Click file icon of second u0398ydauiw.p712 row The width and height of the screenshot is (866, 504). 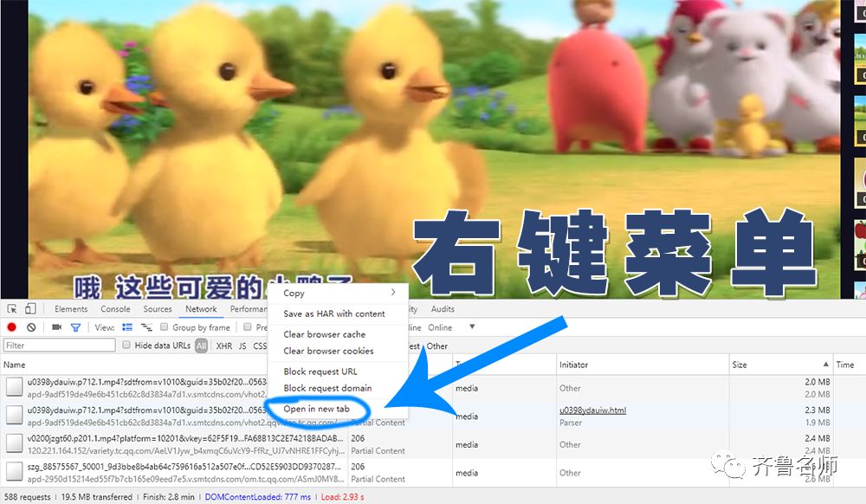pos(15,416)
